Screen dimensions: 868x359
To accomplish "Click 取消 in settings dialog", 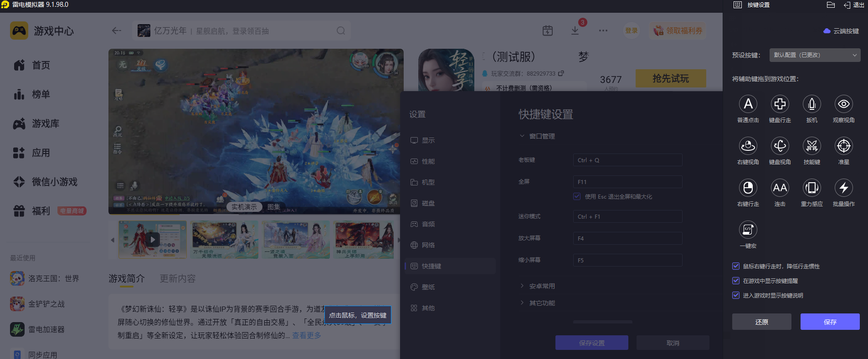I will 673,343.
